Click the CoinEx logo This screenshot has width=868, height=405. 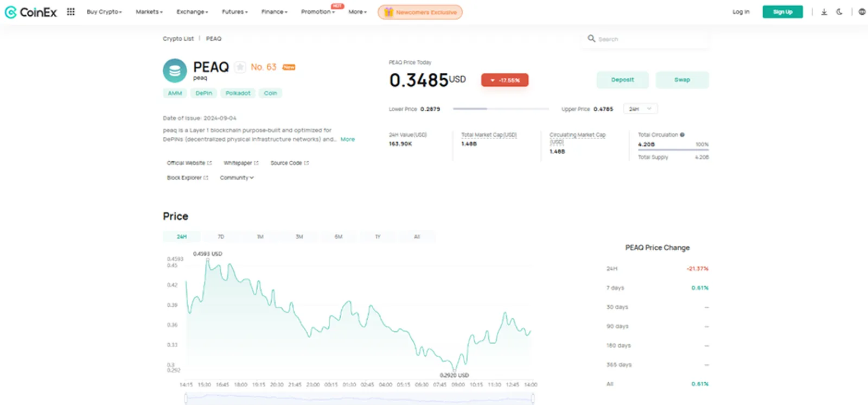[30, 12]
